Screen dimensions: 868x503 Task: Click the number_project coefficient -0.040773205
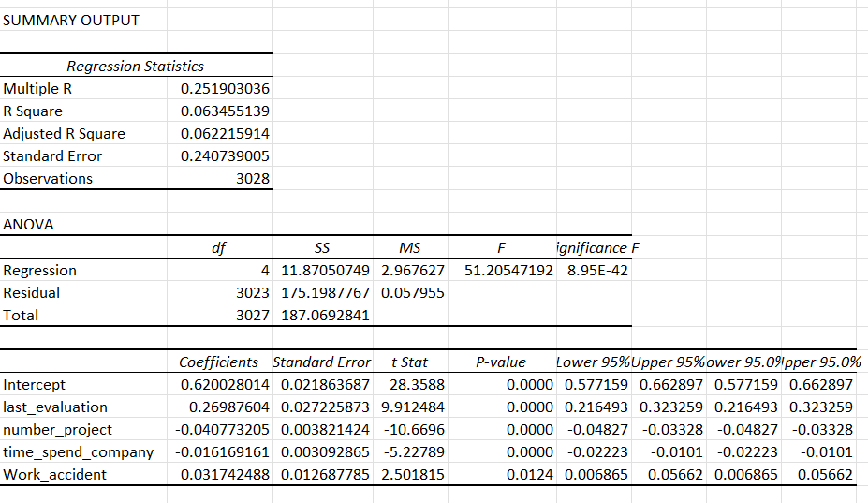tap(222, 429)
